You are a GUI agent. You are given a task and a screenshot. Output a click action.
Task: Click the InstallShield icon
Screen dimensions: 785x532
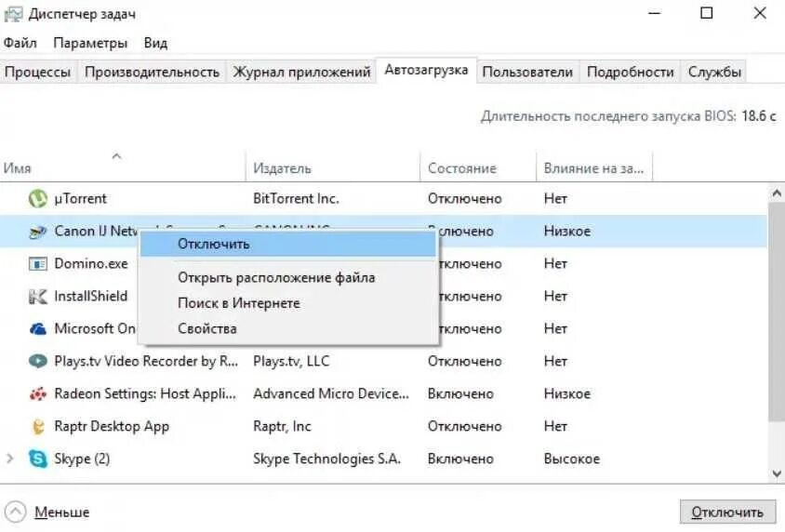(x=37, y=297)
